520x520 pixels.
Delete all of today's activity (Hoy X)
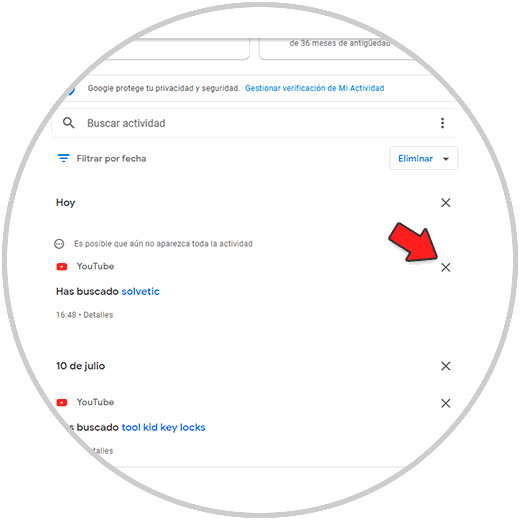coord(446,203)
